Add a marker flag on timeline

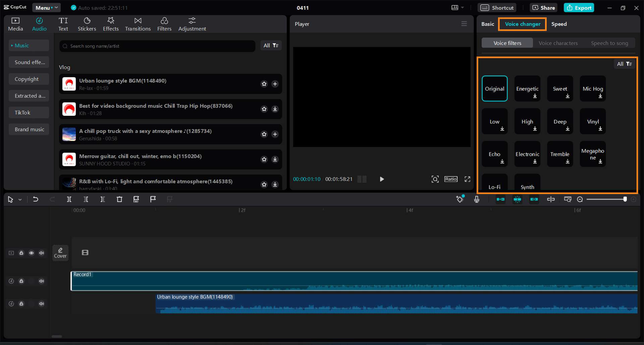pos(153,199)
